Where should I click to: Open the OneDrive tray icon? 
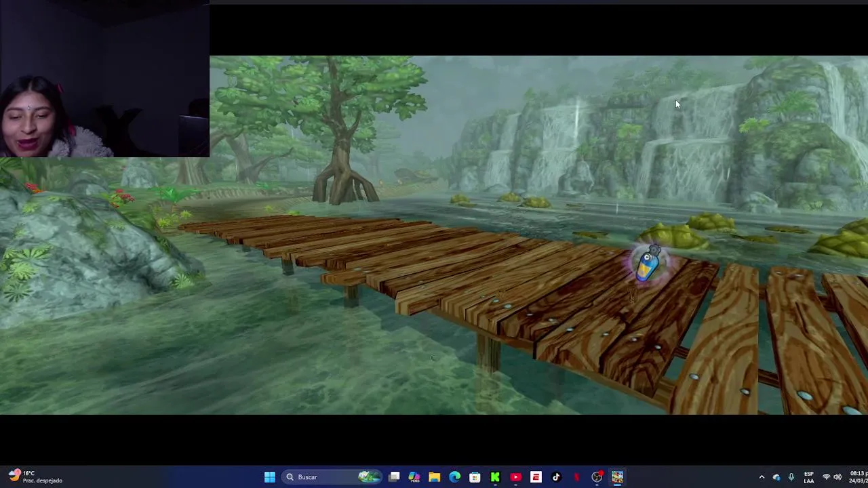776,477
